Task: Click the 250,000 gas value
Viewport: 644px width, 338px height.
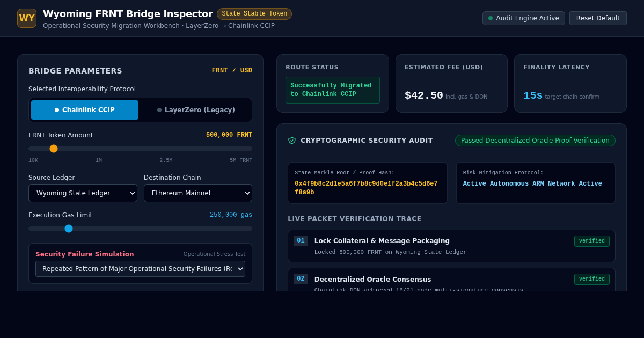Action: [x=231, y=215]
